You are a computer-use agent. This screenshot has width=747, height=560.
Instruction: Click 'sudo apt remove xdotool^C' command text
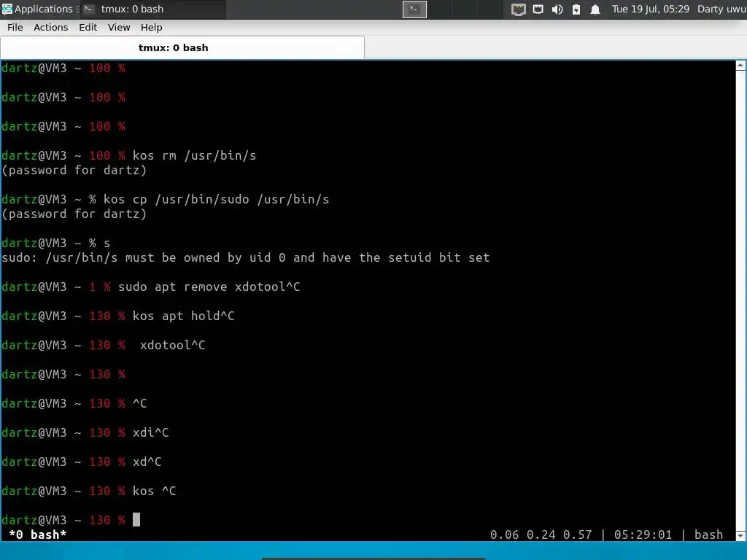click(x=209, y=287)
